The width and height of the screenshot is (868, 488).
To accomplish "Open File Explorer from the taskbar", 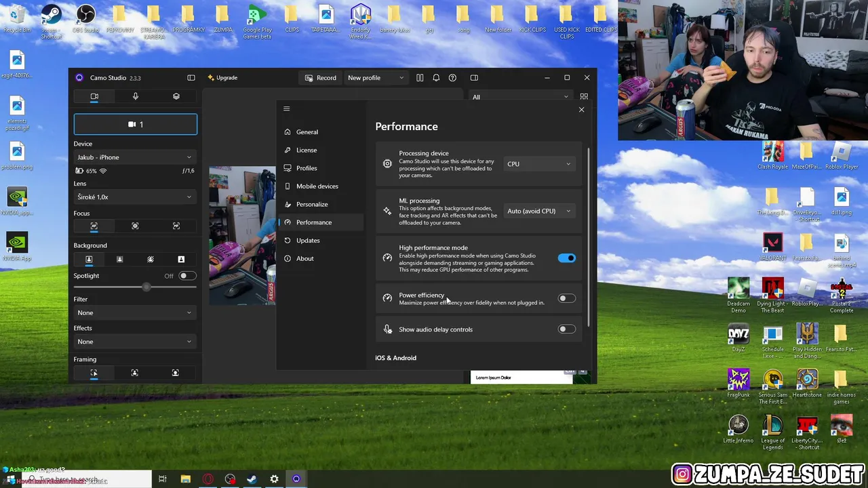I will (x=185, y=479).
